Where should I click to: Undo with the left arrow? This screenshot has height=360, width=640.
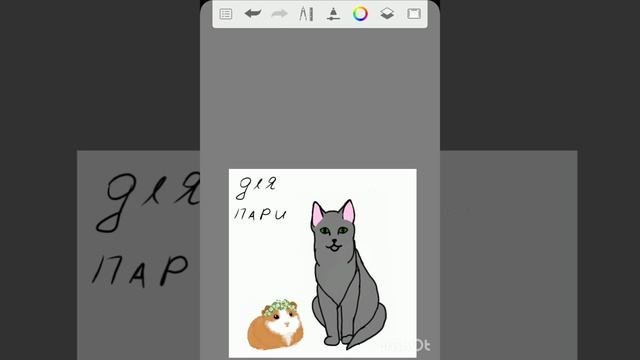(x=253, y=14)
